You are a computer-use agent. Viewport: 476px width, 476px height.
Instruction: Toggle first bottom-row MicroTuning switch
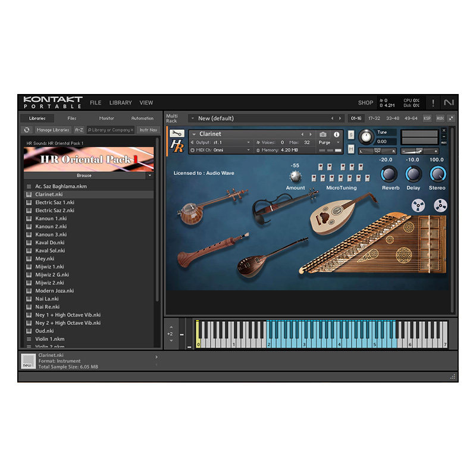click(314, 178)
